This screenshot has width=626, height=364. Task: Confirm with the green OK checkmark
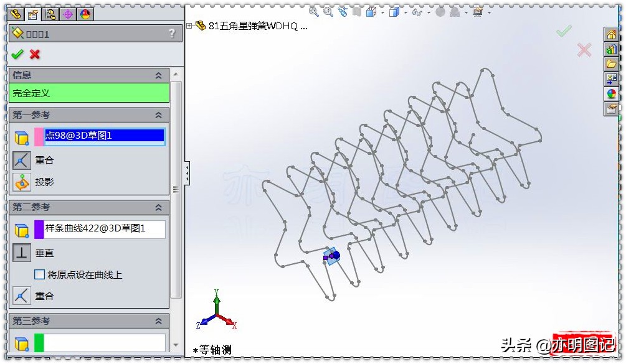pyautogui.click(x=17, y=54)
